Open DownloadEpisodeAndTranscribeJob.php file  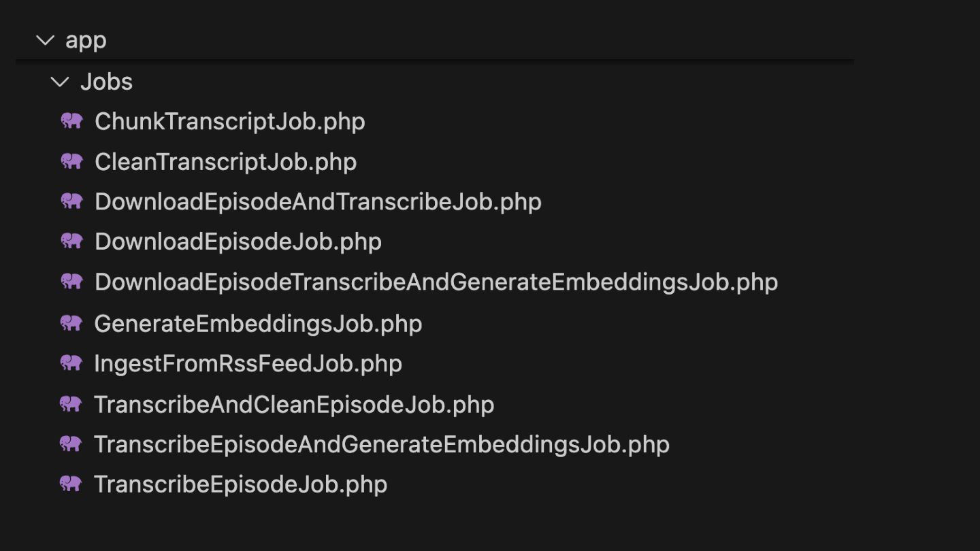point(318,201)
